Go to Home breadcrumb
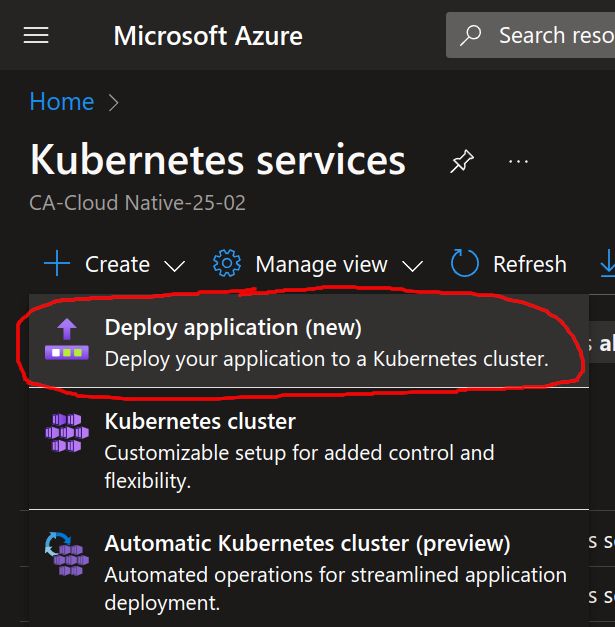The height and width of the screenshot is (627, 615). click(62, 102)
